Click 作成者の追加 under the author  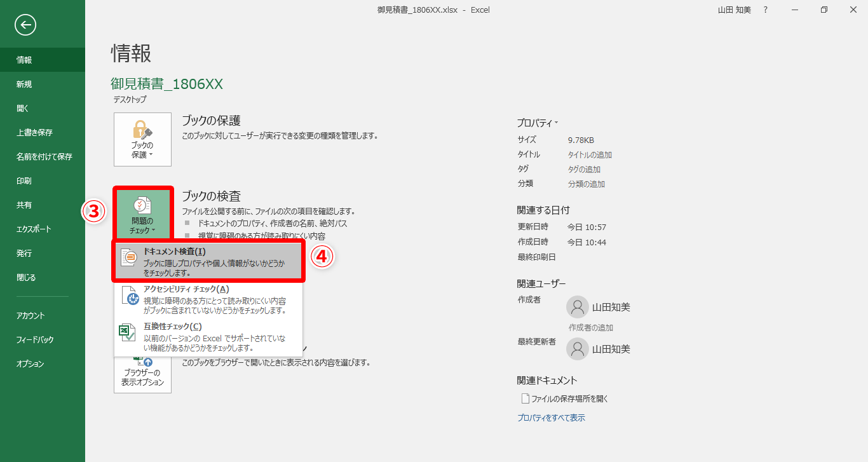pyautogui.click(x=591, y=328)
